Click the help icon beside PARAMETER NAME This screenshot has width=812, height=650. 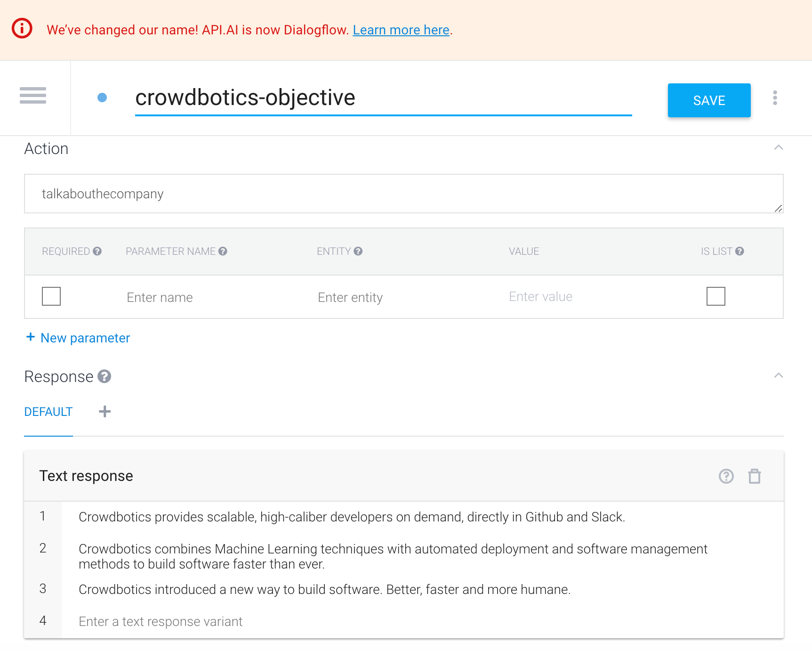point(223,251)
